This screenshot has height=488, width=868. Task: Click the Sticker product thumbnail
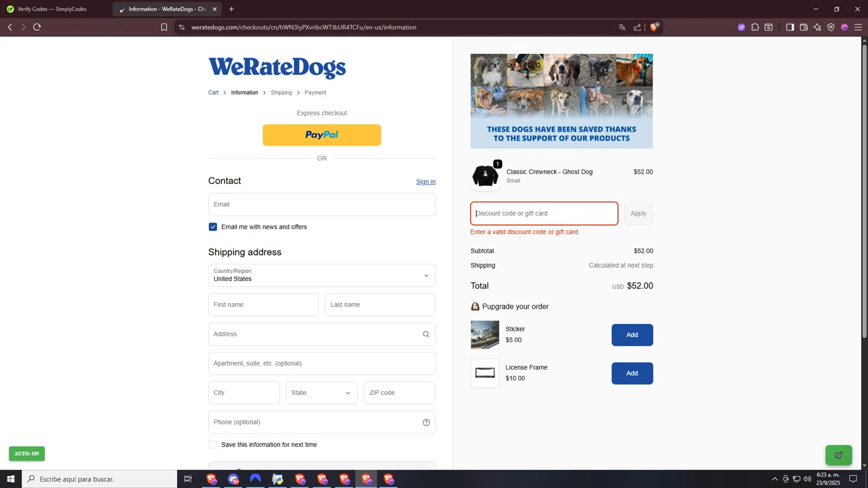(485, 335)
